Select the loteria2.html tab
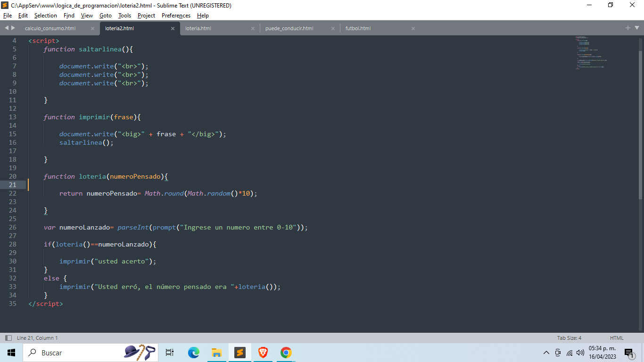 [x=119, y=28]
